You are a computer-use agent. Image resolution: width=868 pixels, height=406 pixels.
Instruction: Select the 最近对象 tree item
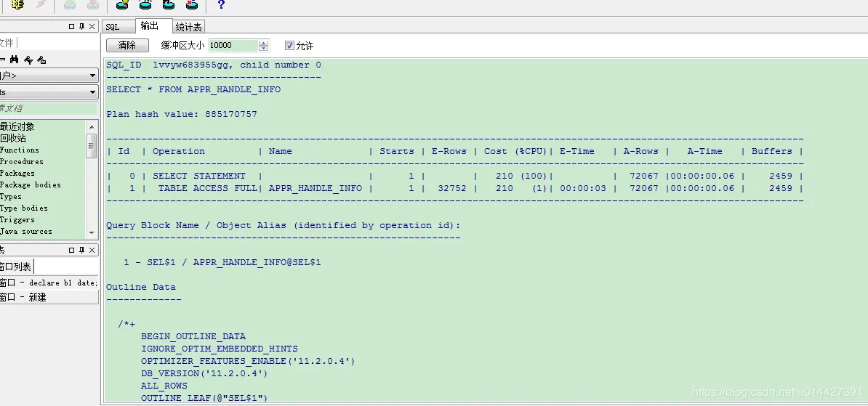[17, 126]
